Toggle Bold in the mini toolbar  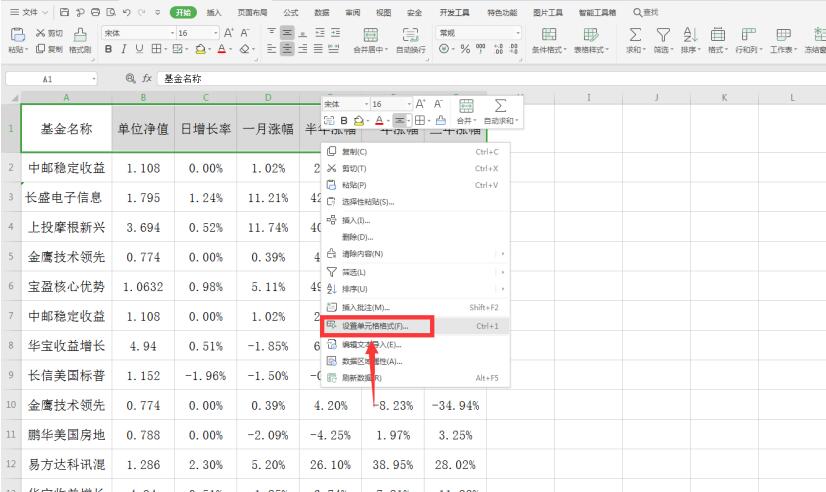click(344, 121)
